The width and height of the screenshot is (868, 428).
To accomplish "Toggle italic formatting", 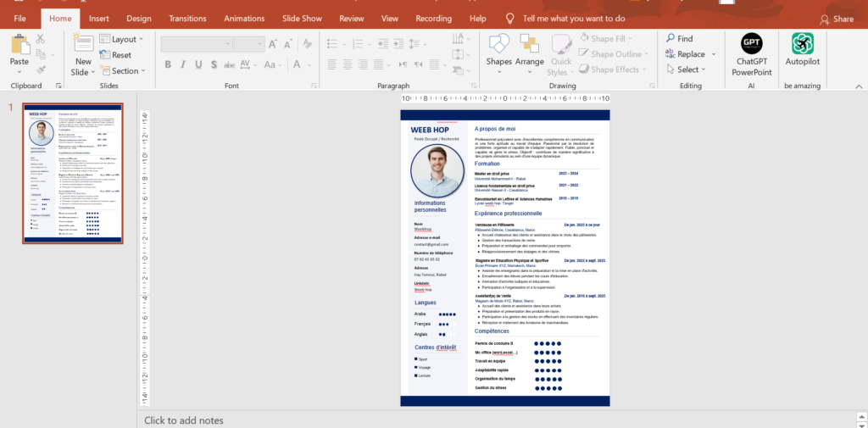I will 182,65.
